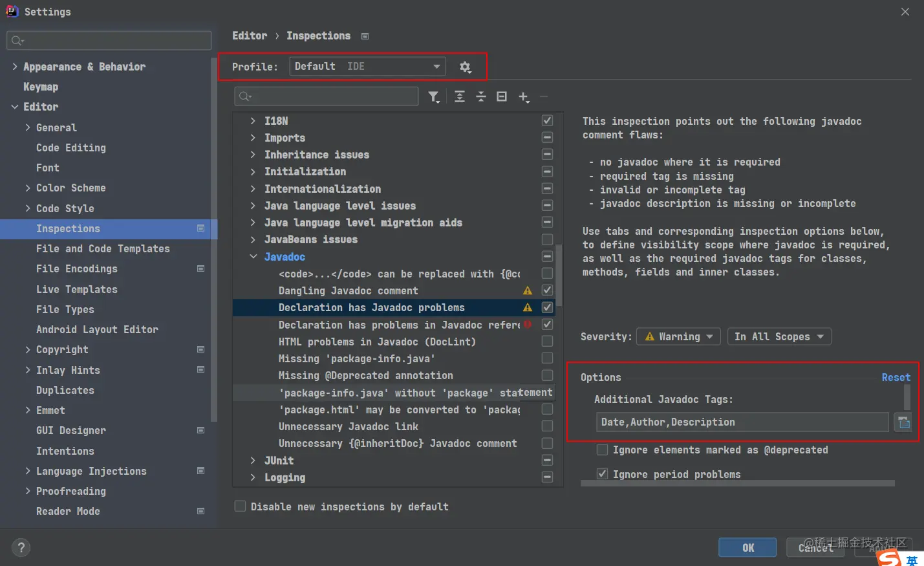Open the inspections filter funnel
This screenshot has height=566, width=924.
pos(434,97)
